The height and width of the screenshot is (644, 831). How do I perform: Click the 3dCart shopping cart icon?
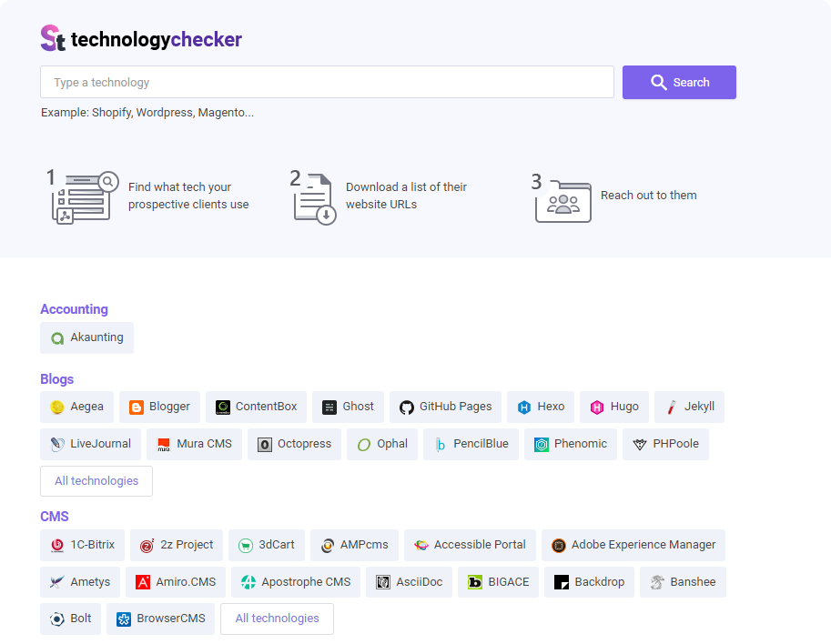point(246,546)
